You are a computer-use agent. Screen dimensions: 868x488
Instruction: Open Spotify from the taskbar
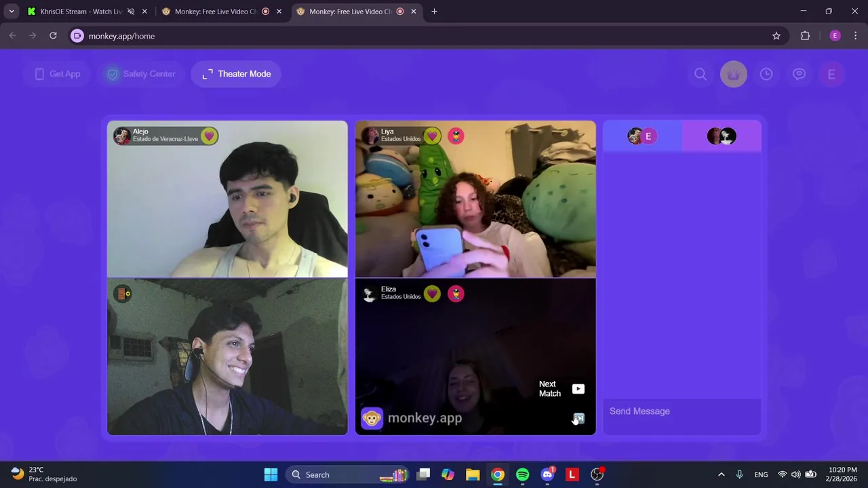coord(522,474)
